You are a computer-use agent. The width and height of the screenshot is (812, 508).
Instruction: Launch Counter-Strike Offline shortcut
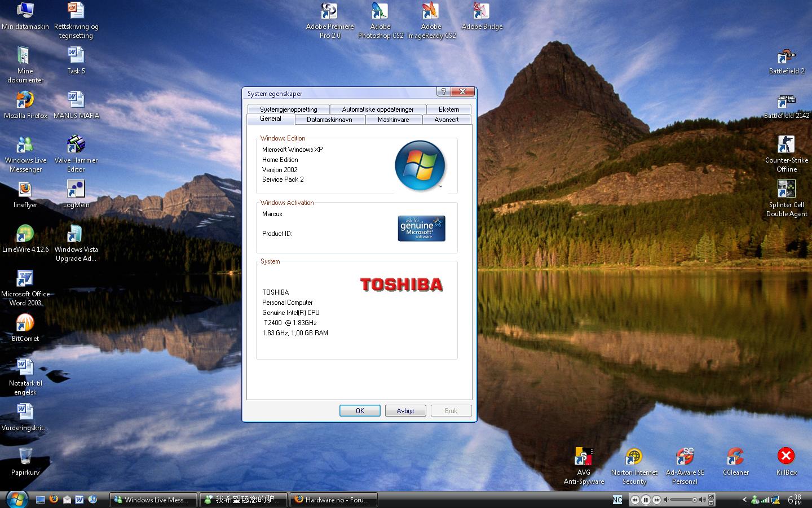point(786,154)
